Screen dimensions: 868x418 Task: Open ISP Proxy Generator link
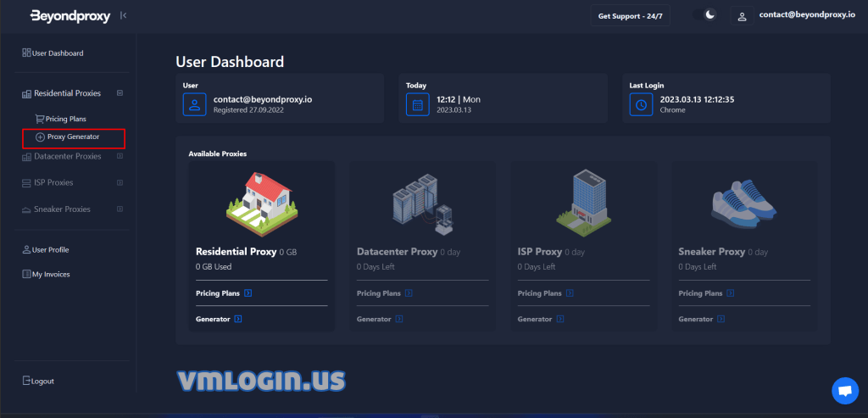point(535,319)
